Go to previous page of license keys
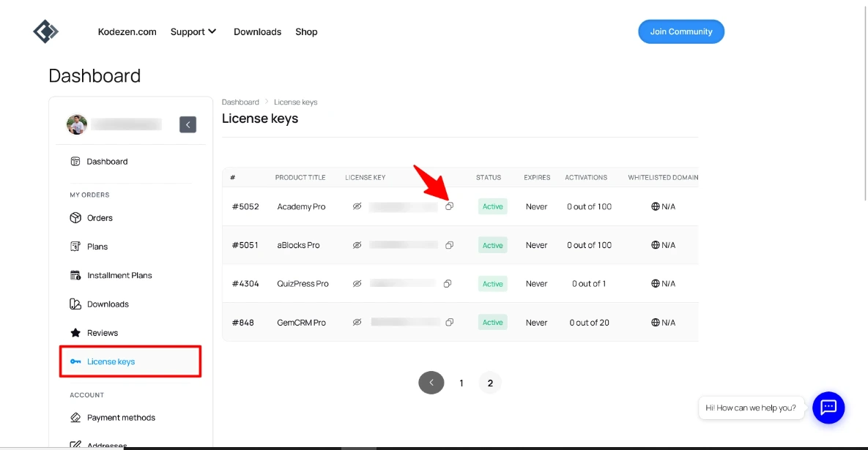868x450 pixels. pos(431,383)
